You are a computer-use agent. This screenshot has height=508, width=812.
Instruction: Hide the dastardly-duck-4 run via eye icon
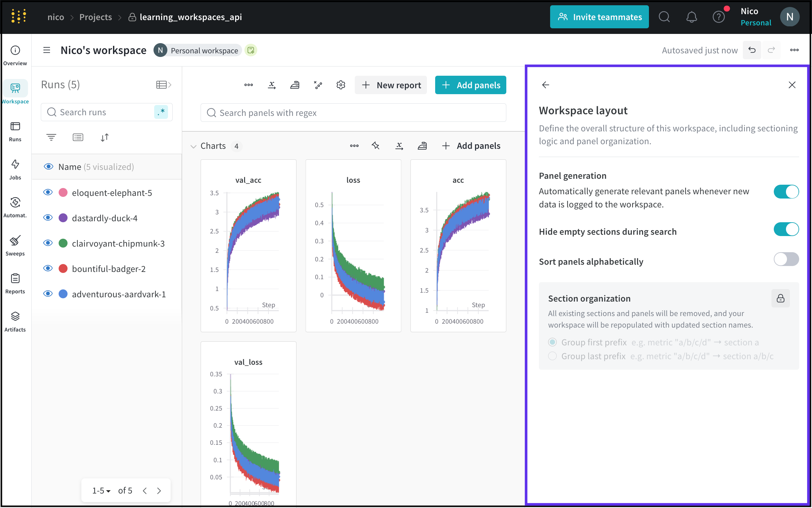pos(48,218)
